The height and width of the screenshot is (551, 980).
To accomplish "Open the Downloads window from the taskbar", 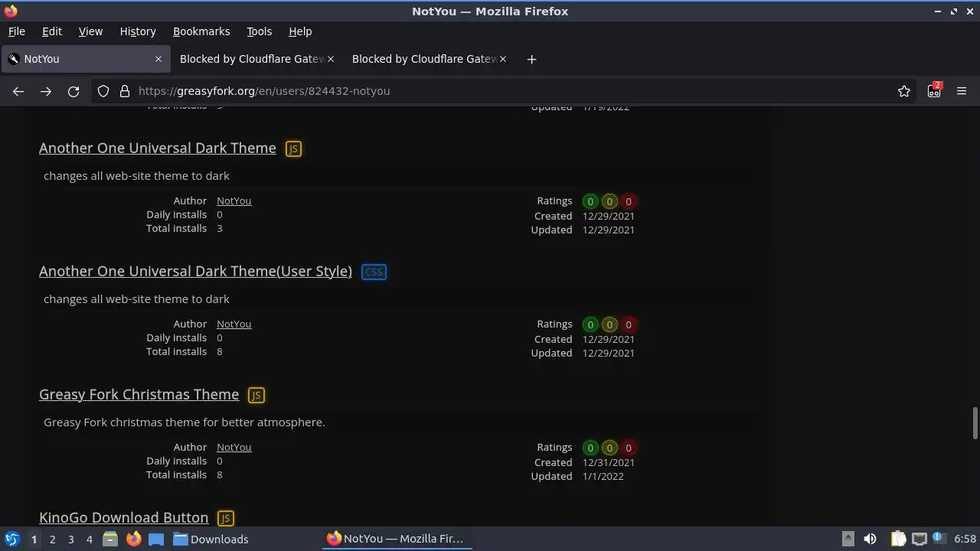I will 211,540.
